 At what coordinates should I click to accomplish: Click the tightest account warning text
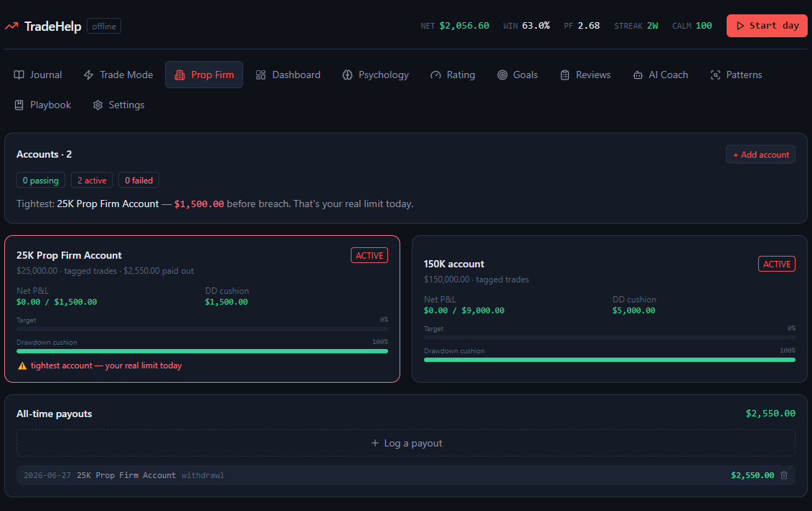coord(106,366)
